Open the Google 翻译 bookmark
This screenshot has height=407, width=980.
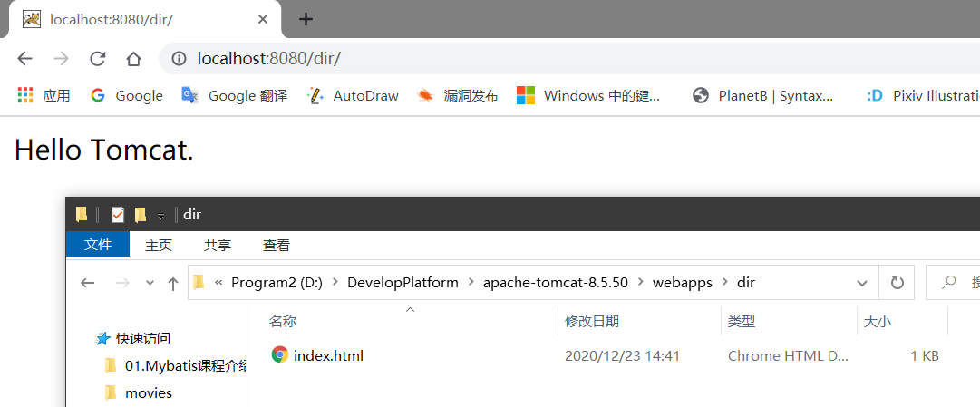pyautogui.click(x=234, y=95)
